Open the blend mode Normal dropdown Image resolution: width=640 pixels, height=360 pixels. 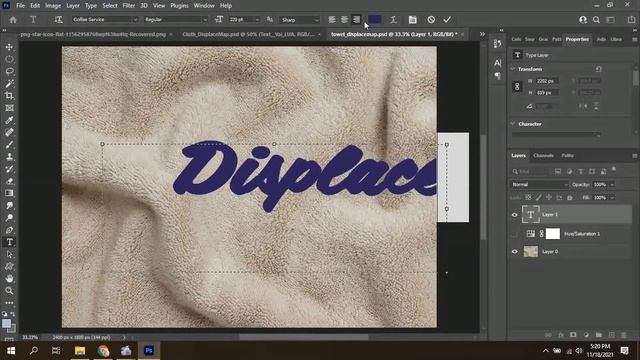539,184
